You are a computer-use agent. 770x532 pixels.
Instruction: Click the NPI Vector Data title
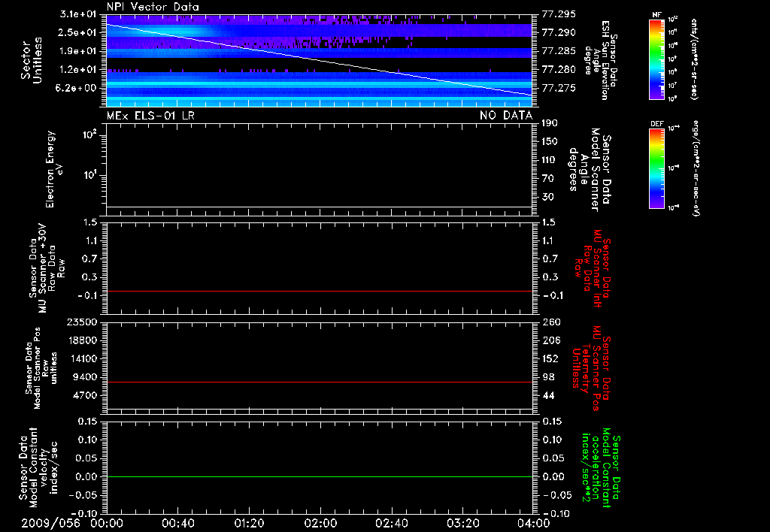[x=153, y=7]
